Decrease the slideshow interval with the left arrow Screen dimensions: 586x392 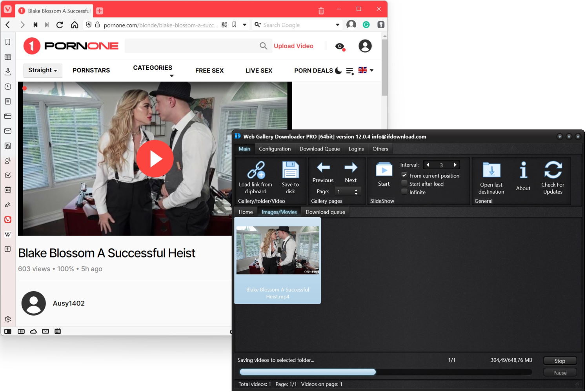[428, 165]
